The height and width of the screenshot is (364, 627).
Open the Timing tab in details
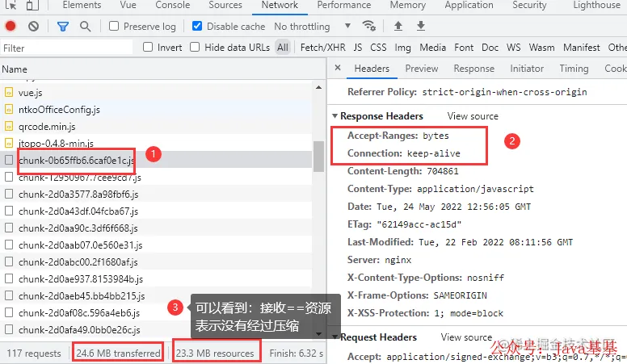point(574,69)
